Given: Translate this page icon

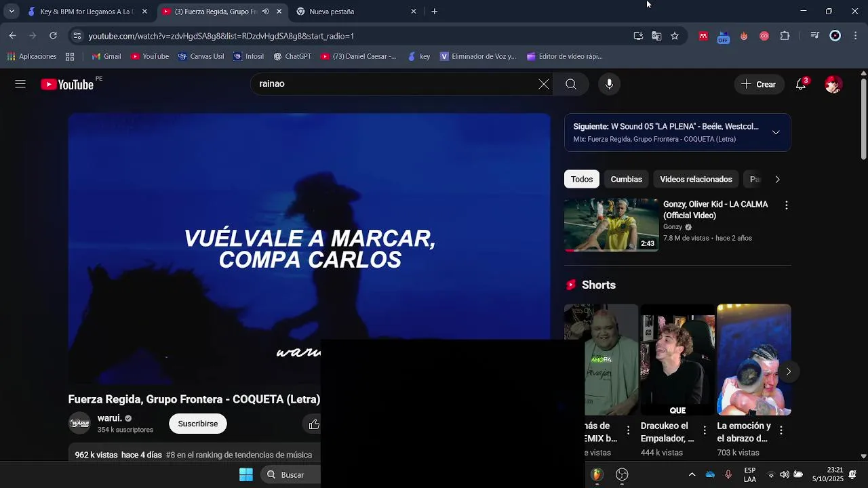Looking at the screenshot, I should [x=656, y=36].
